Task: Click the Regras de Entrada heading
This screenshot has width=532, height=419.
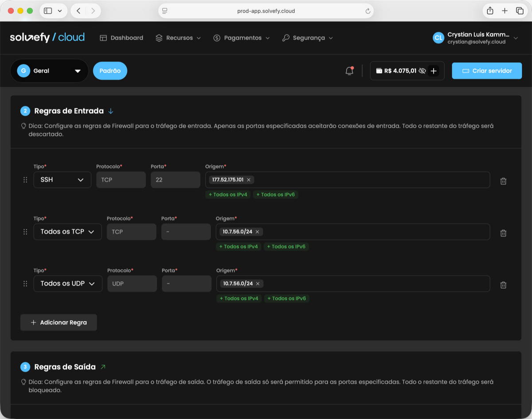Action: 69,111
